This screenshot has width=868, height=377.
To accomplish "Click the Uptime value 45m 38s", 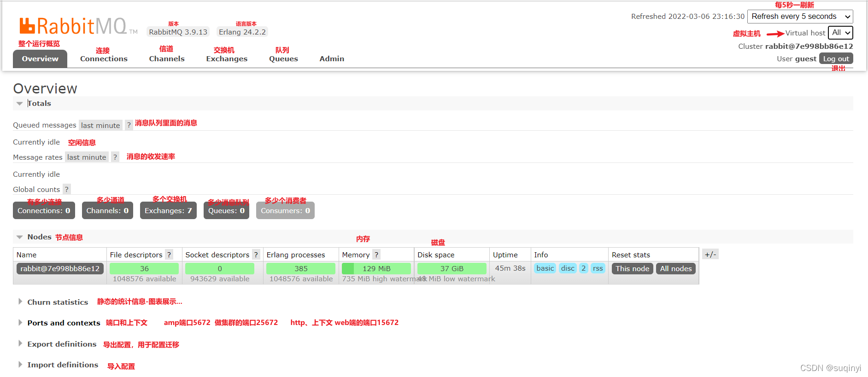I will 510,268.
